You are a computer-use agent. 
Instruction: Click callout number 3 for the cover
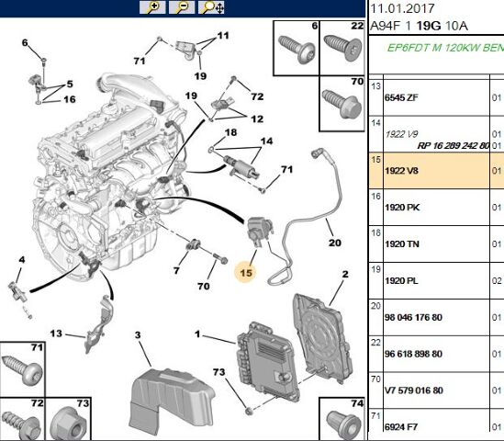(x=138, y=334)
